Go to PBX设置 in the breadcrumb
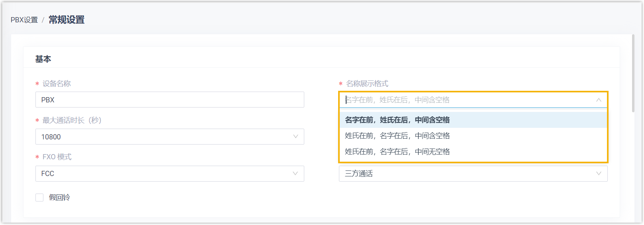 tap(24, 20)
